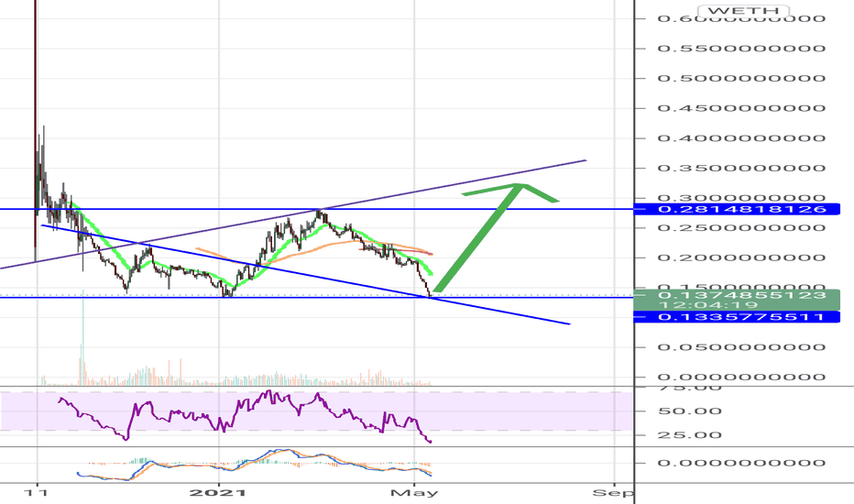This screenshot has height=504, width=854.
Task: Click the 0.5000000000 price axis value
Action: [x=742, y=79]
